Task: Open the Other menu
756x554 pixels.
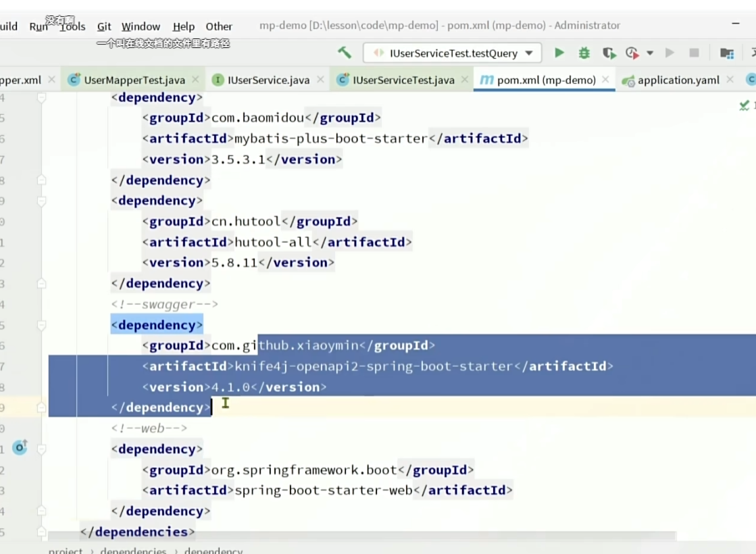Action: tap(219, 26)
